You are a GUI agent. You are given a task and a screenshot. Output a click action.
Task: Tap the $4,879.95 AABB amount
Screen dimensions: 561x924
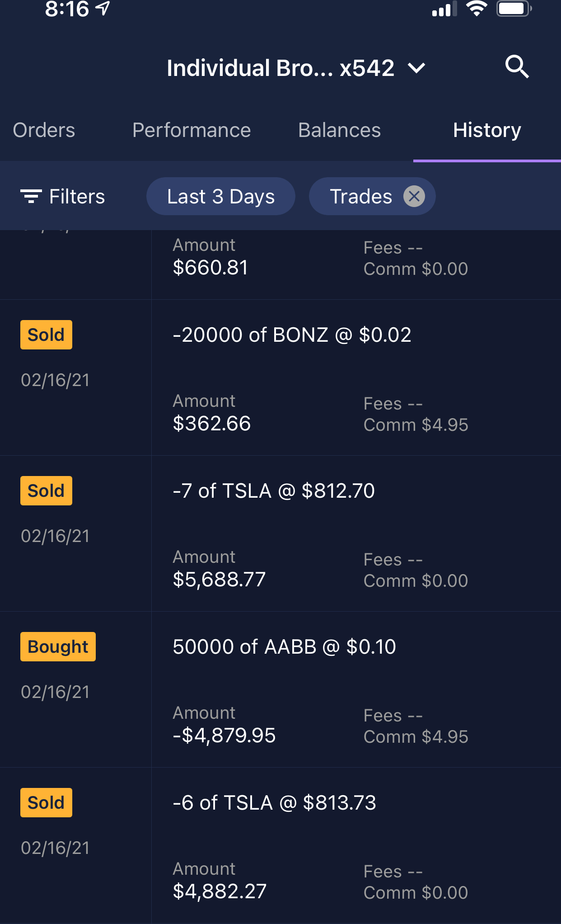coord(224,735)
